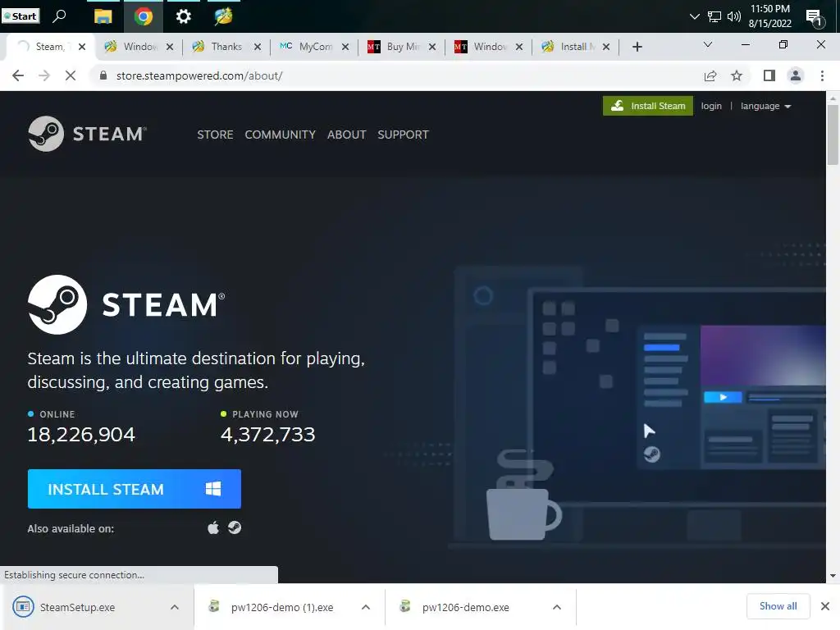Close the Thanks tab

tap(257, 47)
